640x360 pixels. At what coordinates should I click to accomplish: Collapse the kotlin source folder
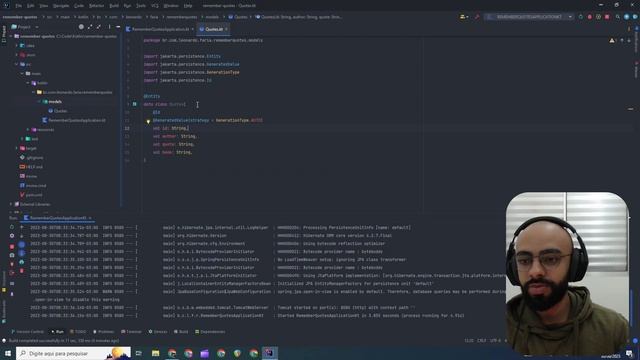[28, 83]
